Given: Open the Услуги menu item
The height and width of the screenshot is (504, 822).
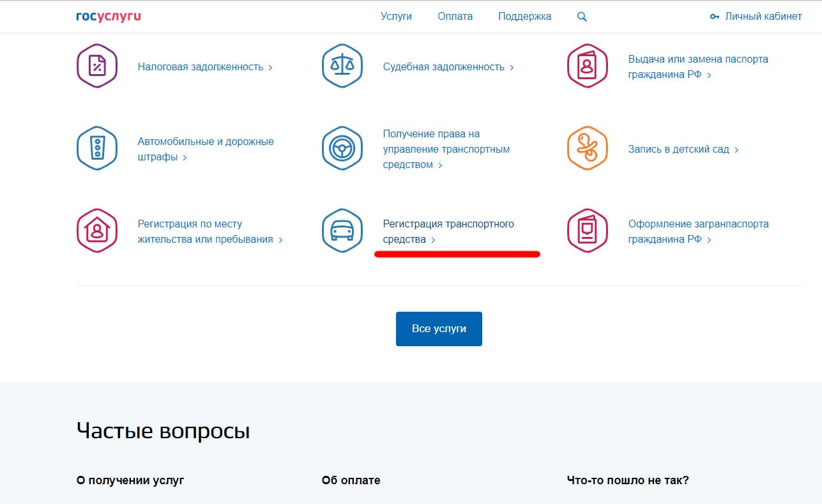Looking at the screenshot, I should pyautogui.click(x=396, y=17).
